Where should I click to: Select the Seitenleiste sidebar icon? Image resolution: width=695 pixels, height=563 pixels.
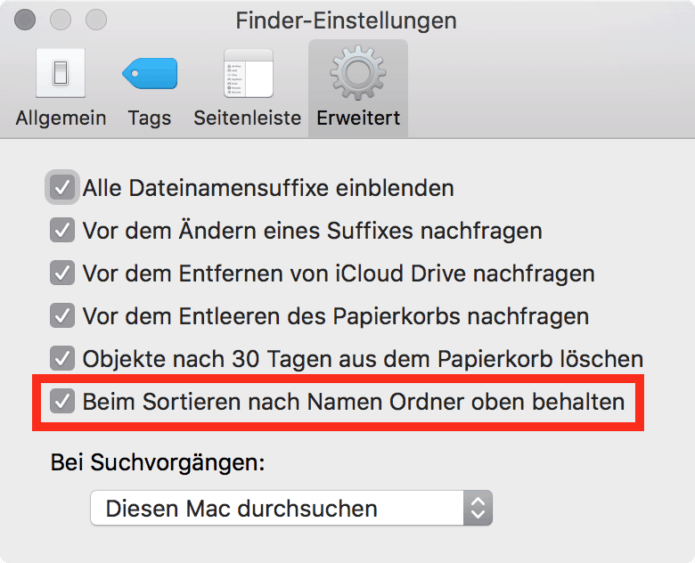coord(247,73)
